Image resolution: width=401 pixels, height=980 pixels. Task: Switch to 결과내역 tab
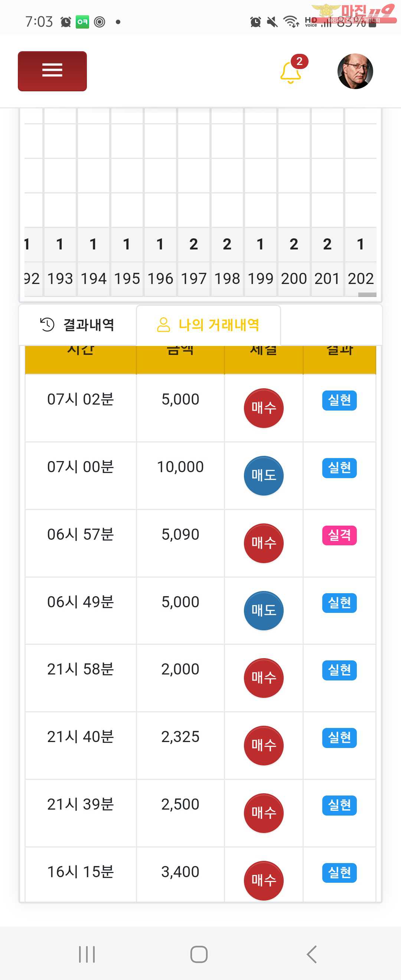(x=77, y=324)
